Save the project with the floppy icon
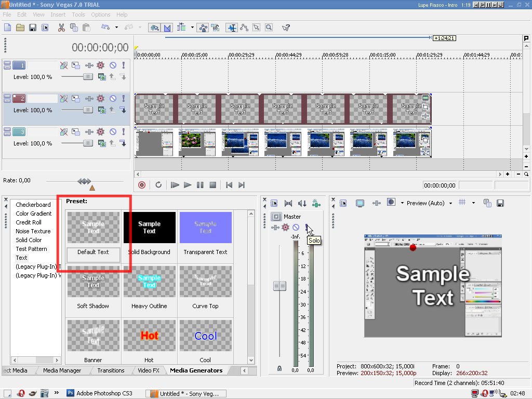 click(x=33, y=28)
